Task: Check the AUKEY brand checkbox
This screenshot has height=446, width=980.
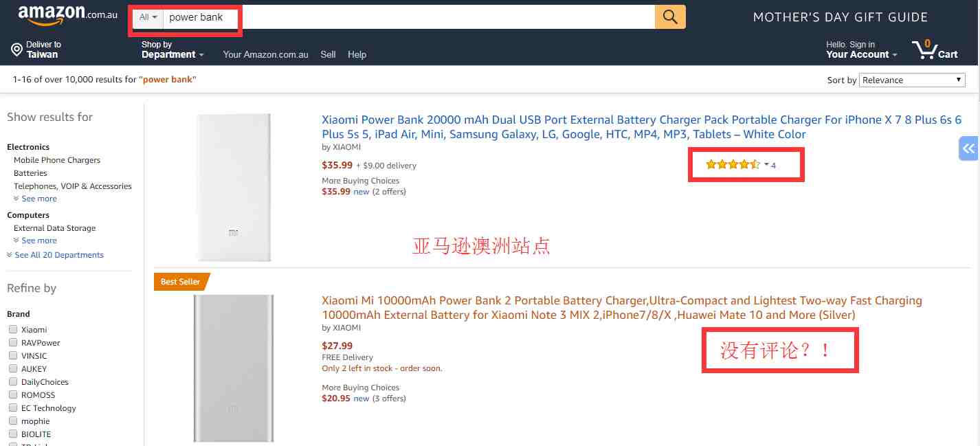Action: [x=12, y=368]
